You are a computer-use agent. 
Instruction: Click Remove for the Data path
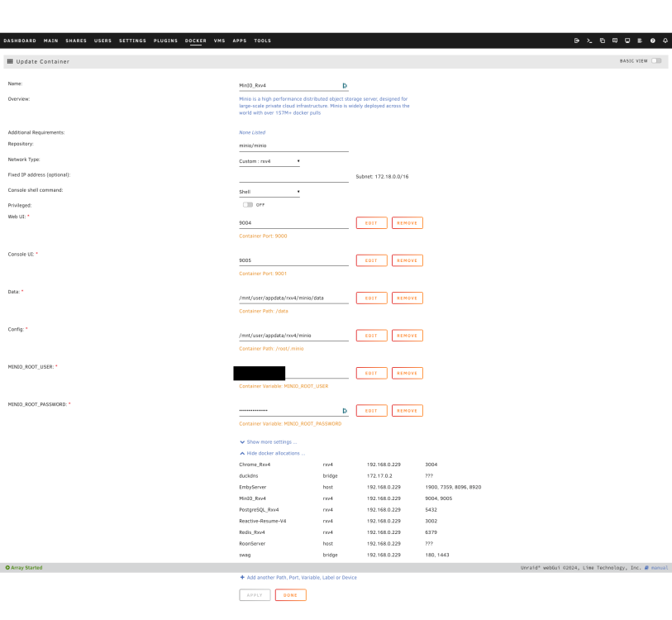pyautogui.click(x=407, y=298)
